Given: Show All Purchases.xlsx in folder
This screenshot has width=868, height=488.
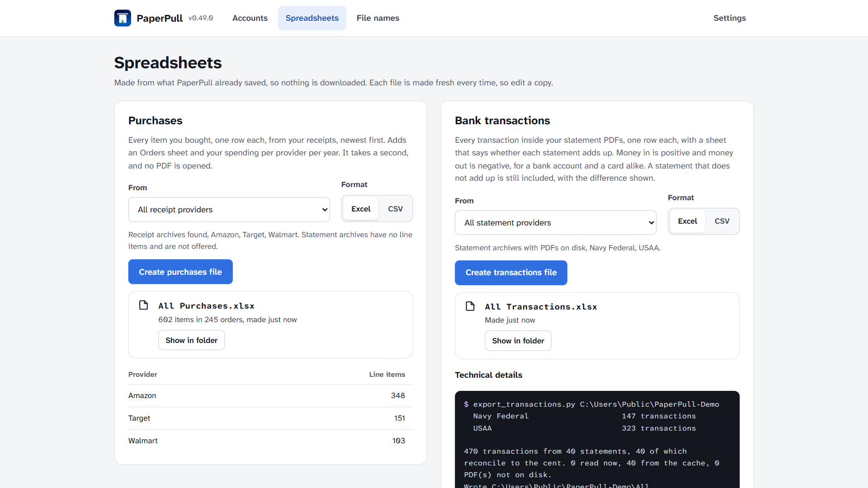Looking at the screenshot, I should (191, 340).
